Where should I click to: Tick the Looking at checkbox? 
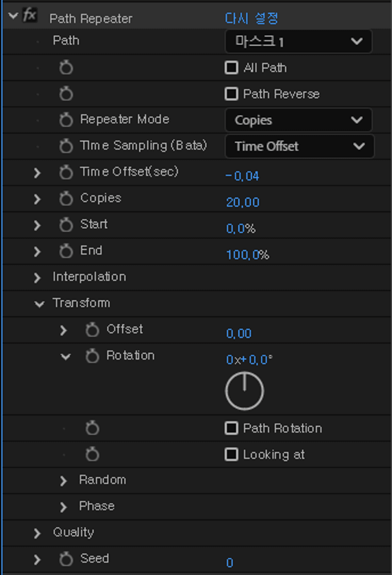(231, 454)
